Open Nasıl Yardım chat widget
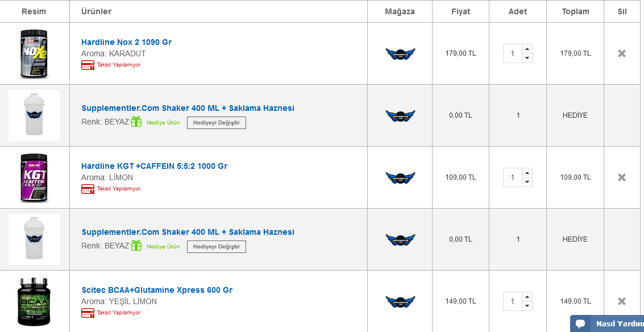The width and height of the screenshot is (644, 332). (607, 323)
